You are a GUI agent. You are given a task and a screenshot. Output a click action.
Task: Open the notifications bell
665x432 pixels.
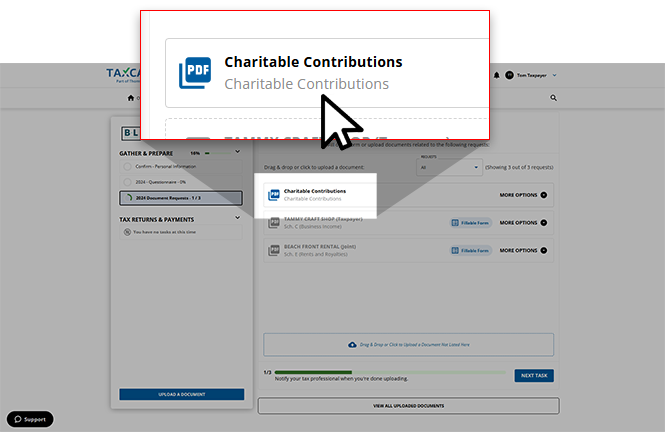[497, 75]
